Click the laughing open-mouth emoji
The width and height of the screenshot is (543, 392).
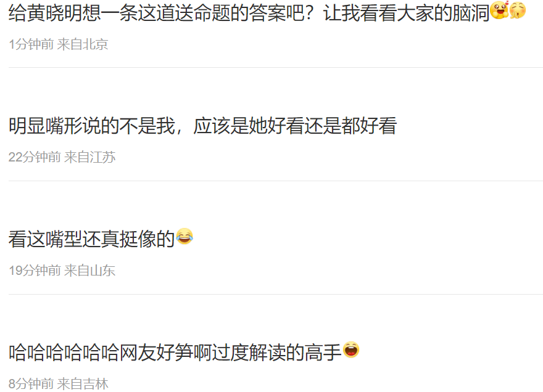[351, 349]
